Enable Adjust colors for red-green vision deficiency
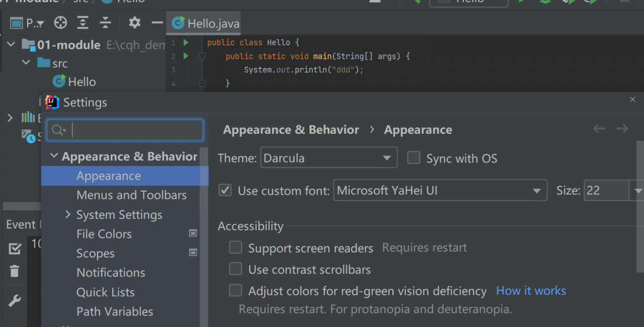 (235, 290)
